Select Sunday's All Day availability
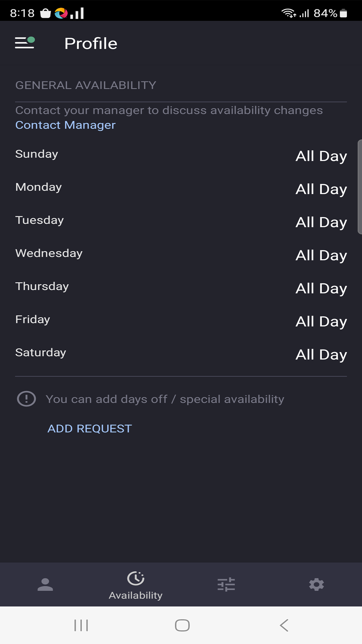 pos(321,156)
